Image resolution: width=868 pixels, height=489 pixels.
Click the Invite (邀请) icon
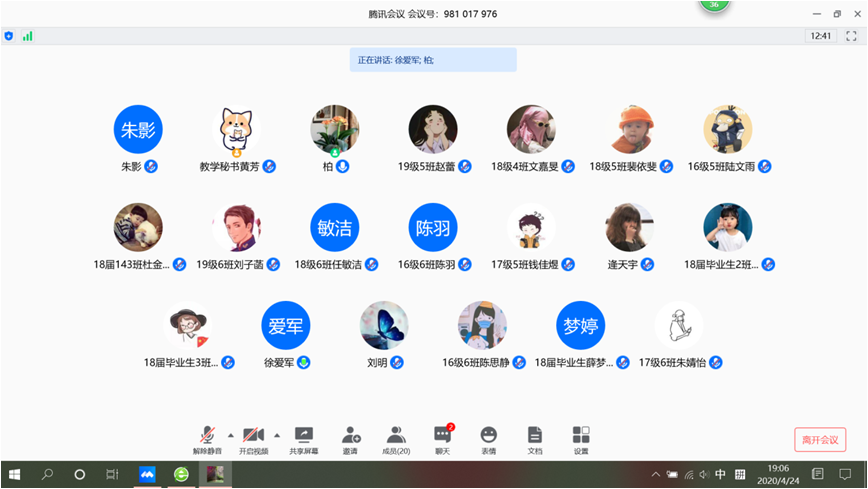coord(350,438)
